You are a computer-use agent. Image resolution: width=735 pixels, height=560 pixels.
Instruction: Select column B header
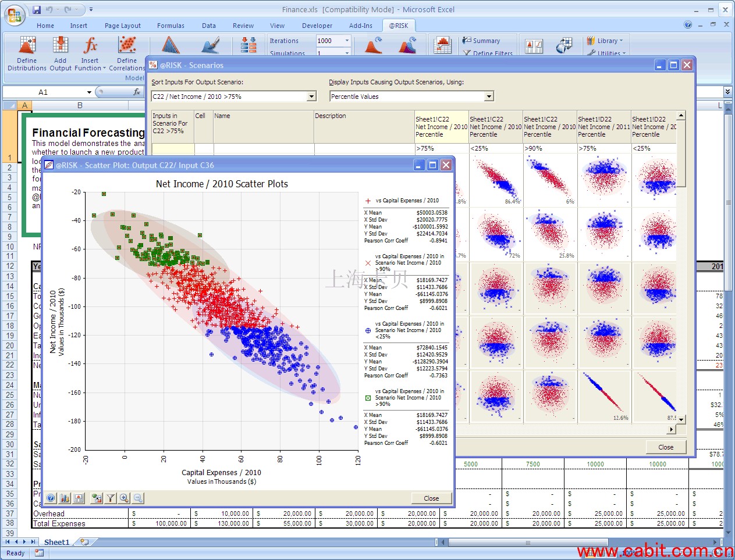[x=80, y=105]
